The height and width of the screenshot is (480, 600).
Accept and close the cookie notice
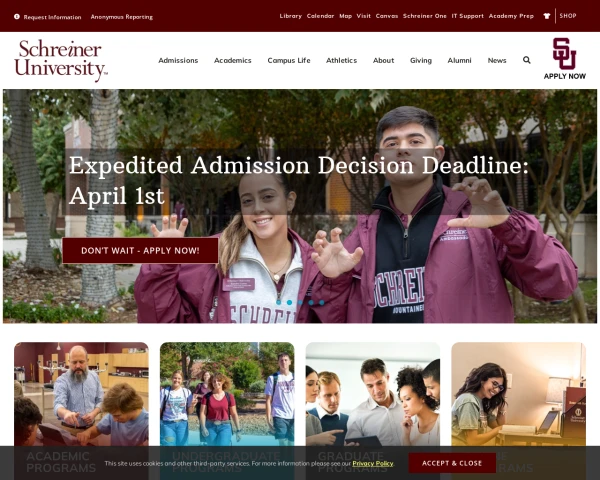452,463
